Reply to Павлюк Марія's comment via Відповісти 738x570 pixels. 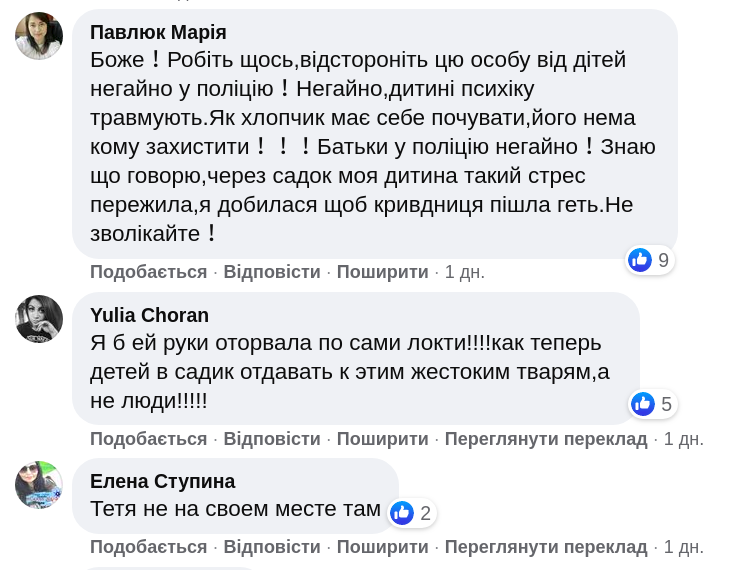pos(272,272)
